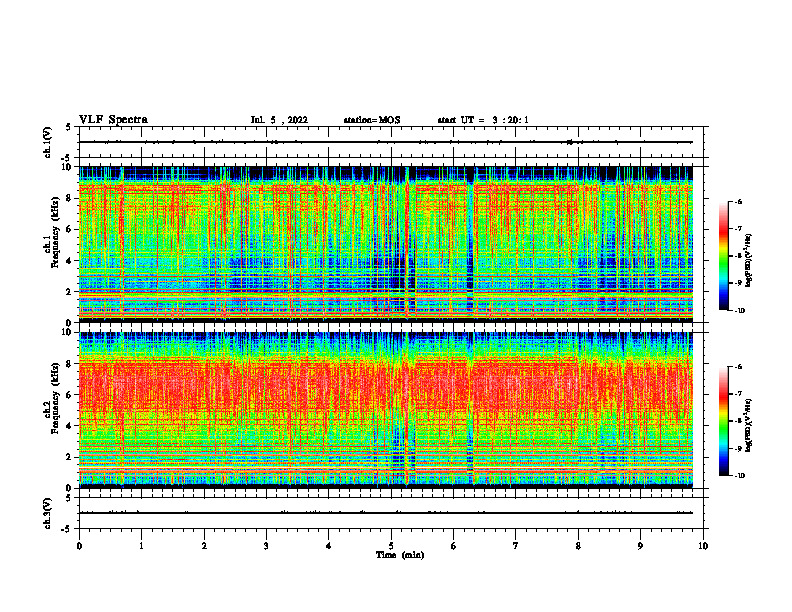The image size is (792, 612).
Task: Select the ch.1 "Frequency (kHz)" axis label
Action: click(x=55, y=233)
